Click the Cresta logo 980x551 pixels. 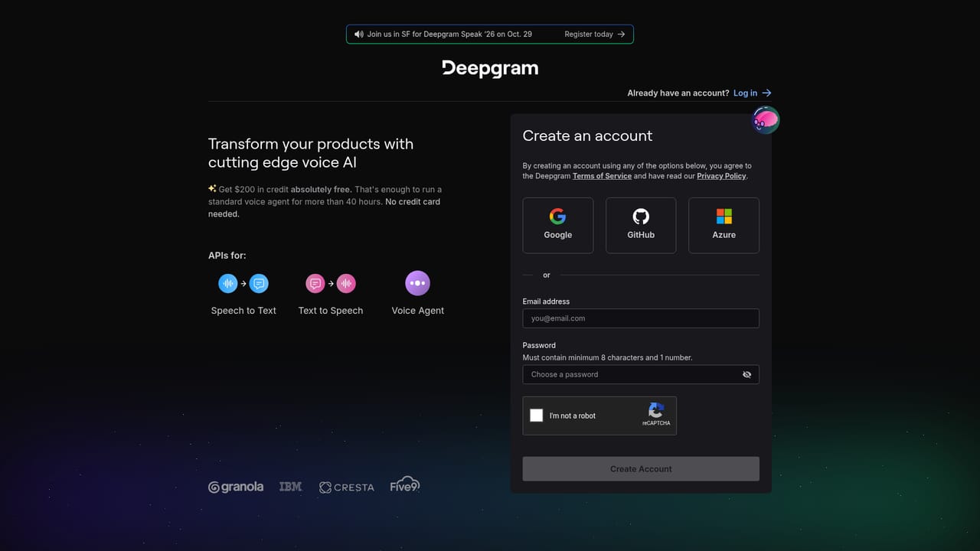(x=347, y=487)
